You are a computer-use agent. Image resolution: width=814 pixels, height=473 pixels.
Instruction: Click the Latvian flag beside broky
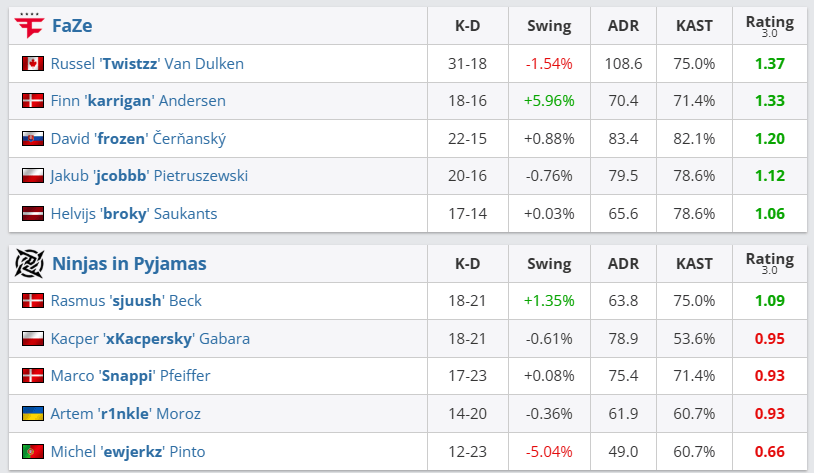pyautogui.click(x=32, y=213)
